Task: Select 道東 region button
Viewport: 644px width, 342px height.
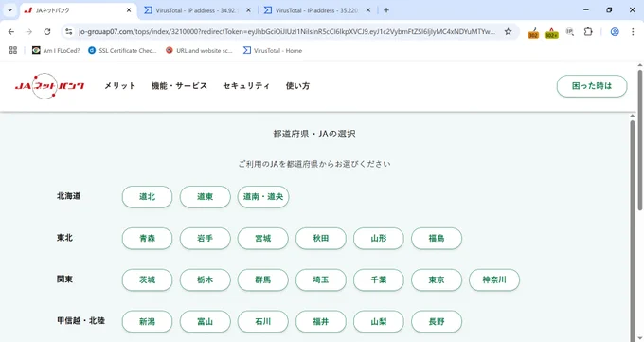Action: pyautogui.click(x=205, y=196)
